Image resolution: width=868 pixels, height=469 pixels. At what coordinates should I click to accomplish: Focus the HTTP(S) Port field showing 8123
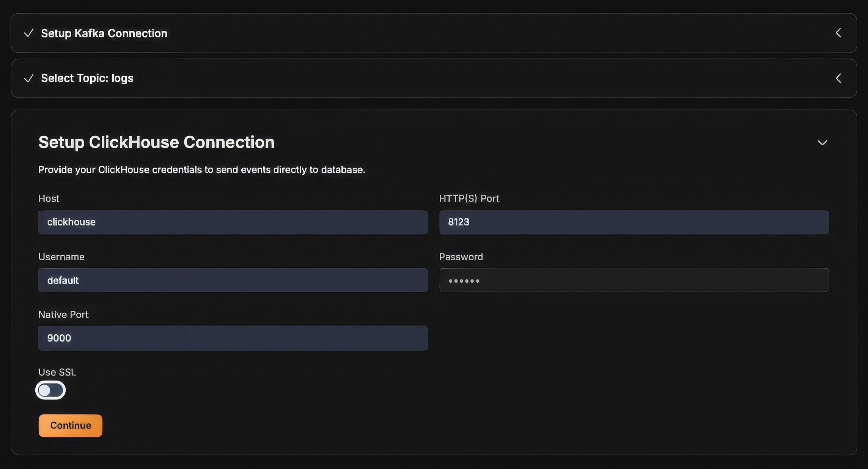click(x=634, y=222)
